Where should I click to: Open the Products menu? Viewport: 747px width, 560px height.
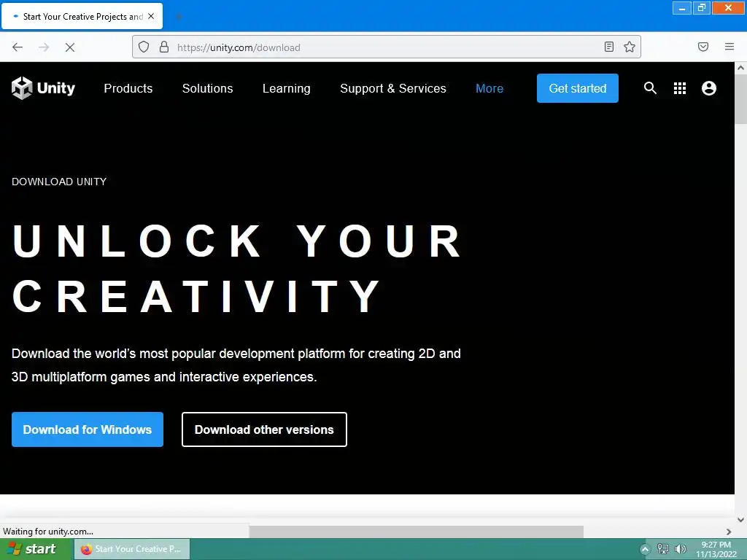128,88
